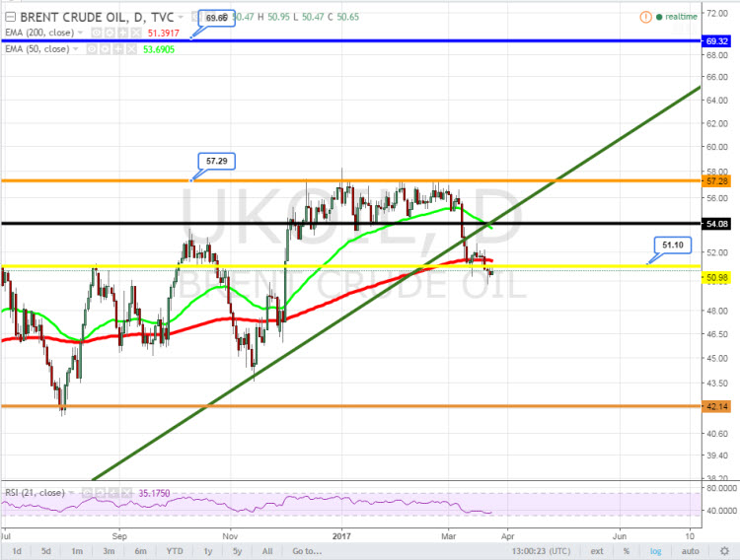Click the plus icon beside EMA 50
740x560 pixels.
118,49
